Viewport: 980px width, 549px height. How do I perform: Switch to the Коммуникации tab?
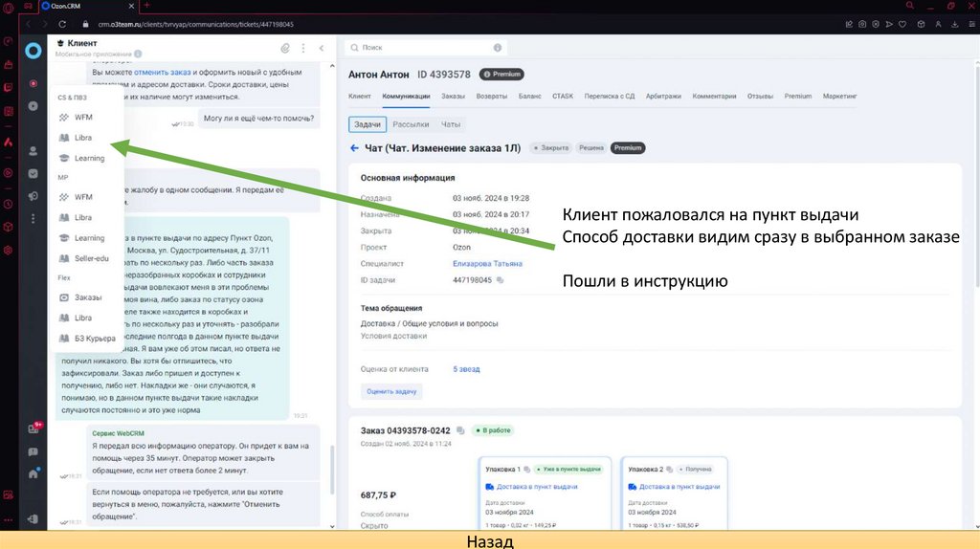tap(406, 97)
